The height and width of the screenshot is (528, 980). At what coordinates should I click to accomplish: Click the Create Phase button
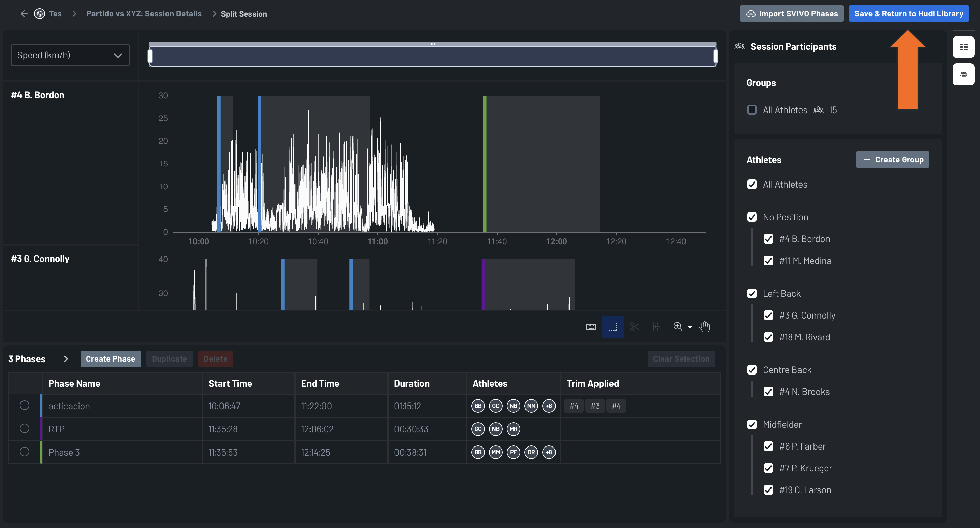click(x=110, y=359)
